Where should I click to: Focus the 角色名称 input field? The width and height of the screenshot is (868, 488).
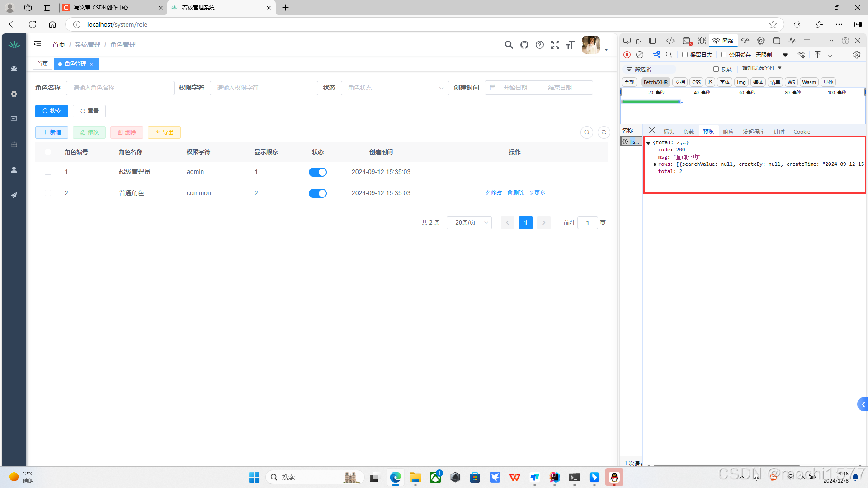pyautogui.click(x=120, y=88)
